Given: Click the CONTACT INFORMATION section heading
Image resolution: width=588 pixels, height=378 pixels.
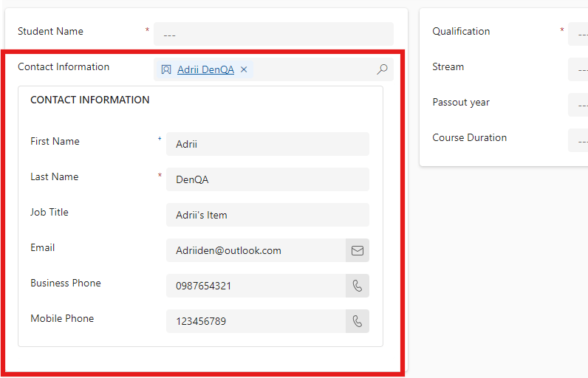Looking at the screenshot, I should (89, 100).
